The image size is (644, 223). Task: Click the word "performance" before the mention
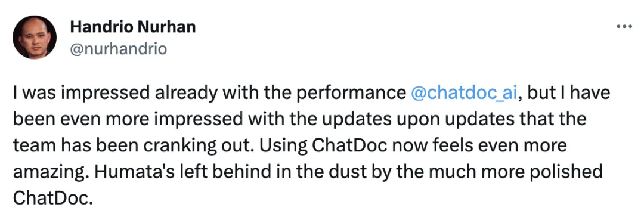click(x=352, y=94)
